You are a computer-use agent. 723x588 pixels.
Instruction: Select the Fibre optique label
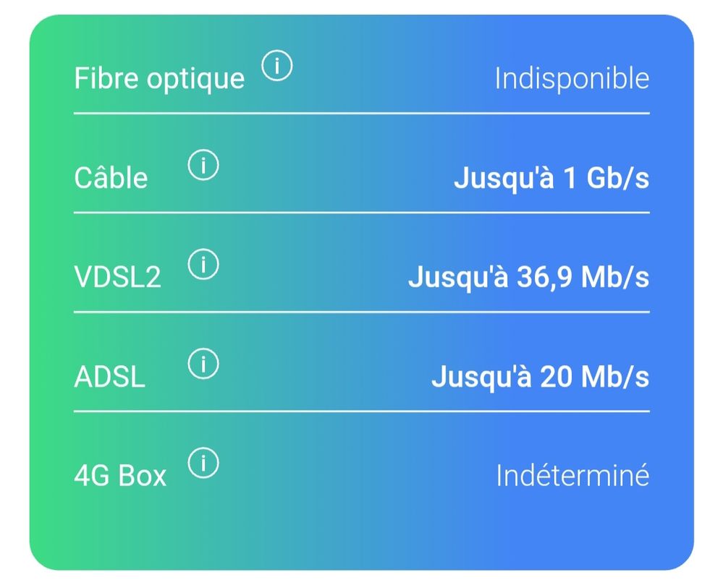(x=159, y=78)
